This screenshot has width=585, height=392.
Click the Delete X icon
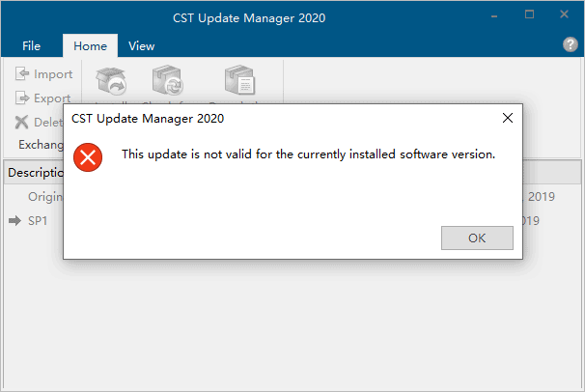[x=21, y=122]
